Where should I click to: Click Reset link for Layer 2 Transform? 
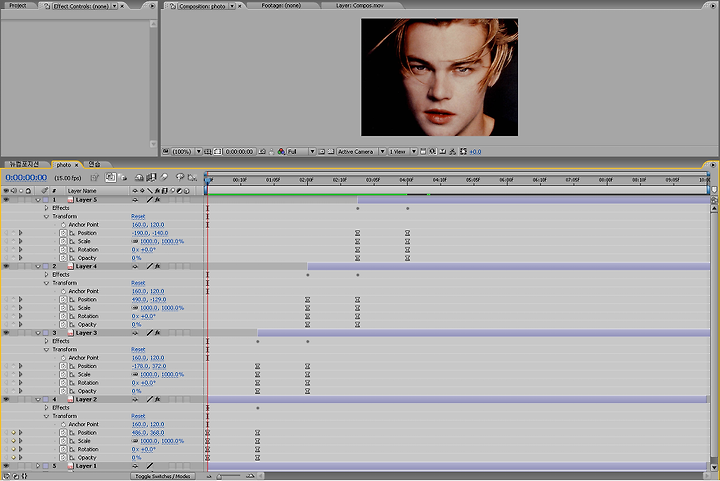pos(138,416)
